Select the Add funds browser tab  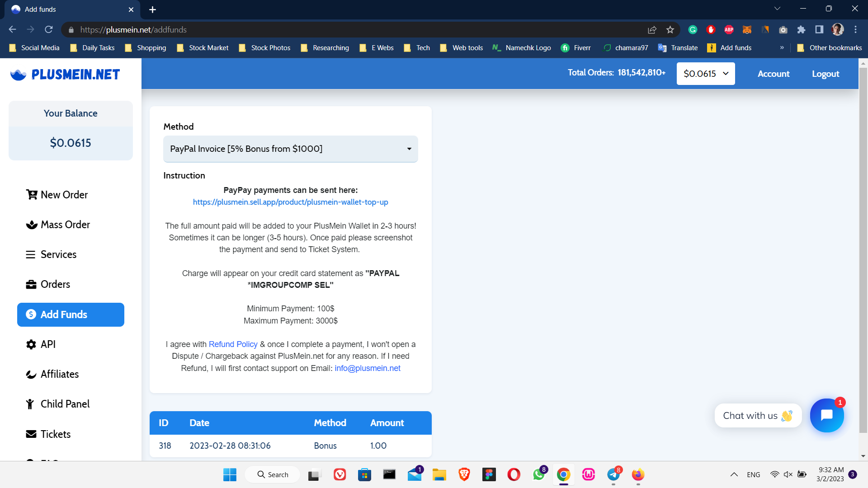click(72, 9)
